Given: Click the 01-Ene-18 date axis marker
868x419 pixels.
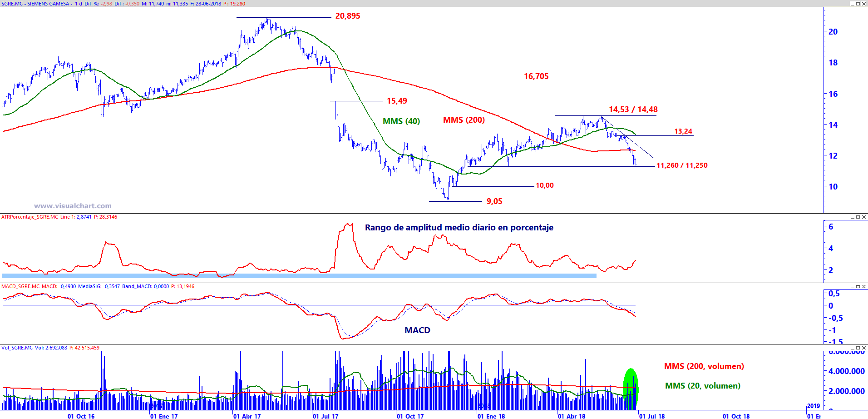Looking at the screenshot, I should [491, 416].
